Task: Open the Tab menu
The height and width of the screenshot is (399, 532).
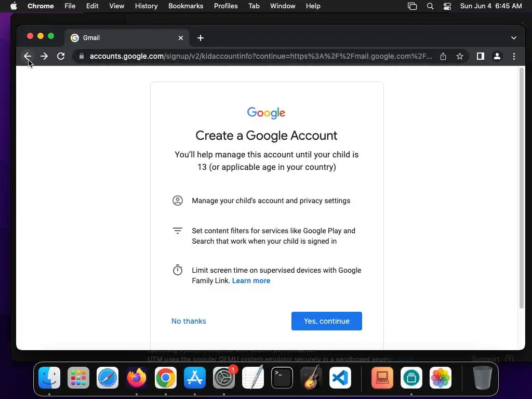Action: coord(254,6)
